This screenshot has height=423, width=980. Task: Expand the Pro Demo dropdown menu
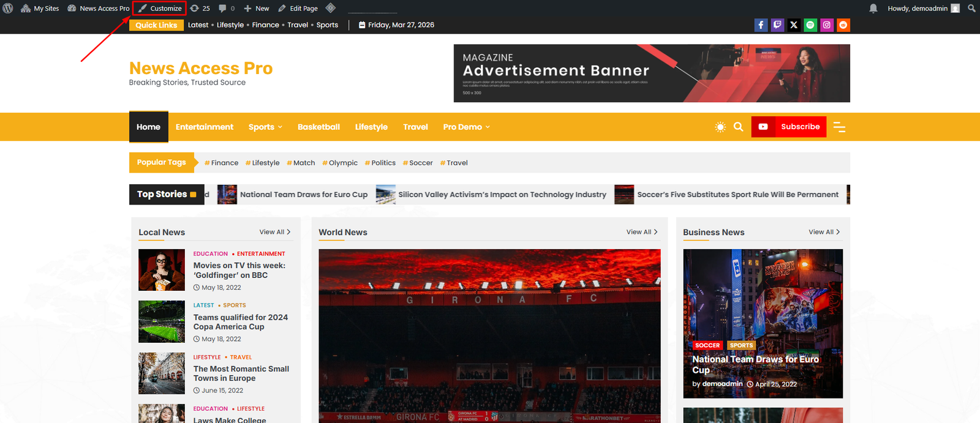[466, 127]
